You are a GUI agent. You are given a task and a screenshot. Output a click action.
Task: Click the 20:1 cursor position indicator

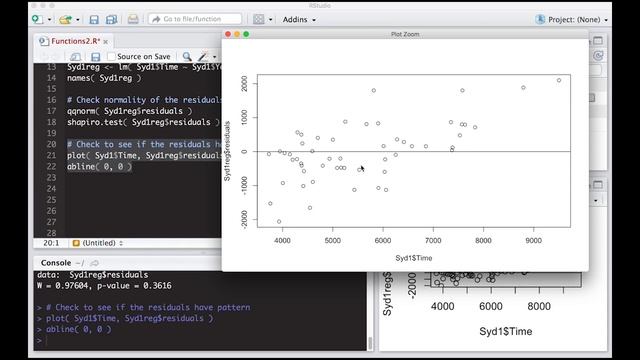[x=51, y=243]
